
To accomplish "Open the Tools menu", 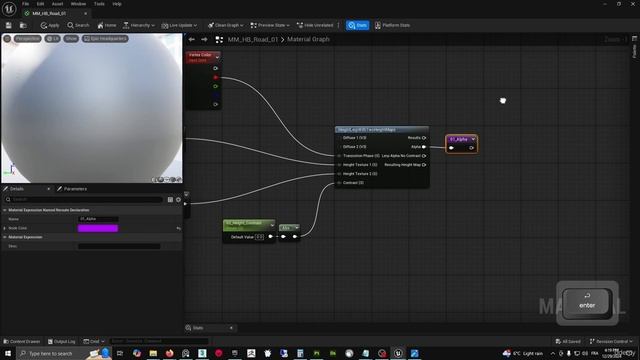I will tap(99, 4).
